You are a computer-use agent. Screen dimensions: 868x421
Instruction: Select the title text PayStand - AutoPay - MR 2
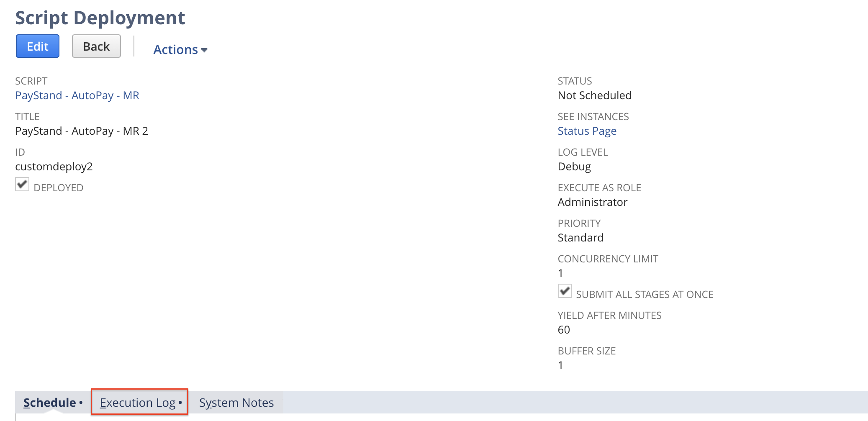(x=82, y=131)
